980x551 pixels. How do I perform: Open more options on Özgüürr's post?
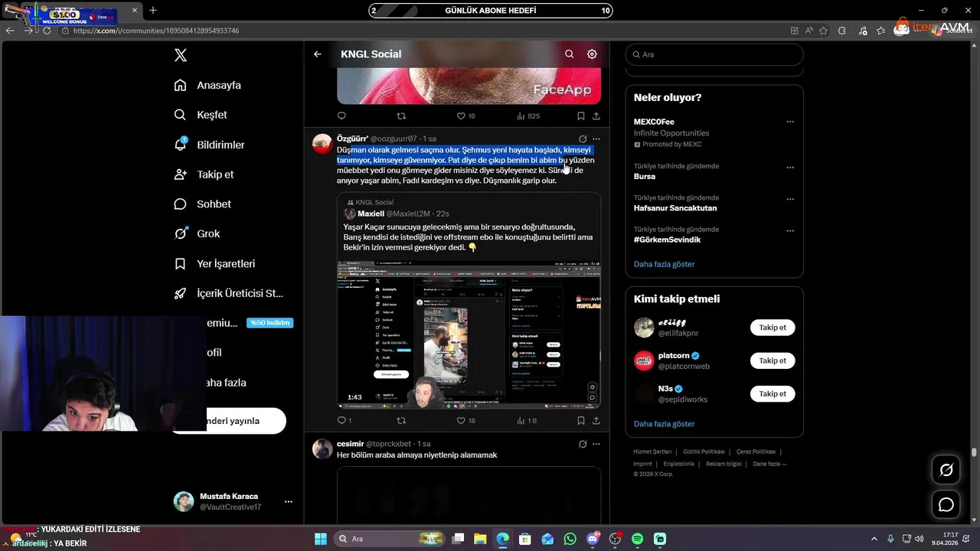tap(596, 139)
